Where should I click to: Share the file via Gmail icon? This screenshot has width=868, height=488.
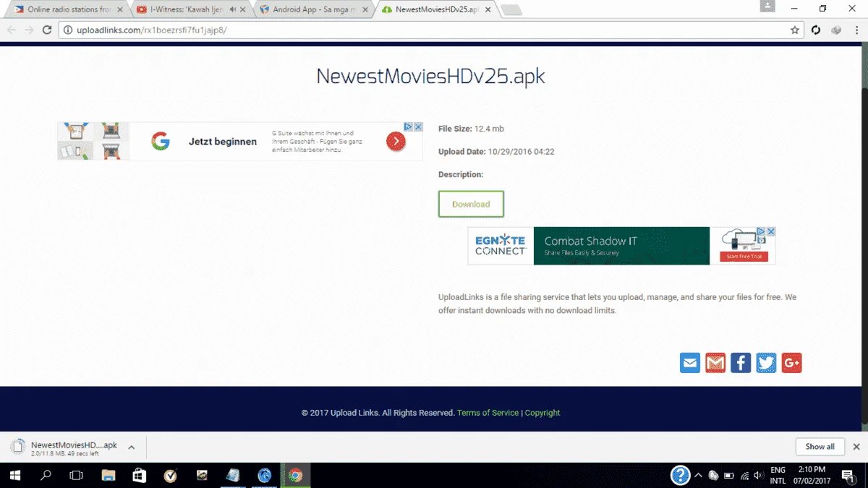(x=715, y=363)
